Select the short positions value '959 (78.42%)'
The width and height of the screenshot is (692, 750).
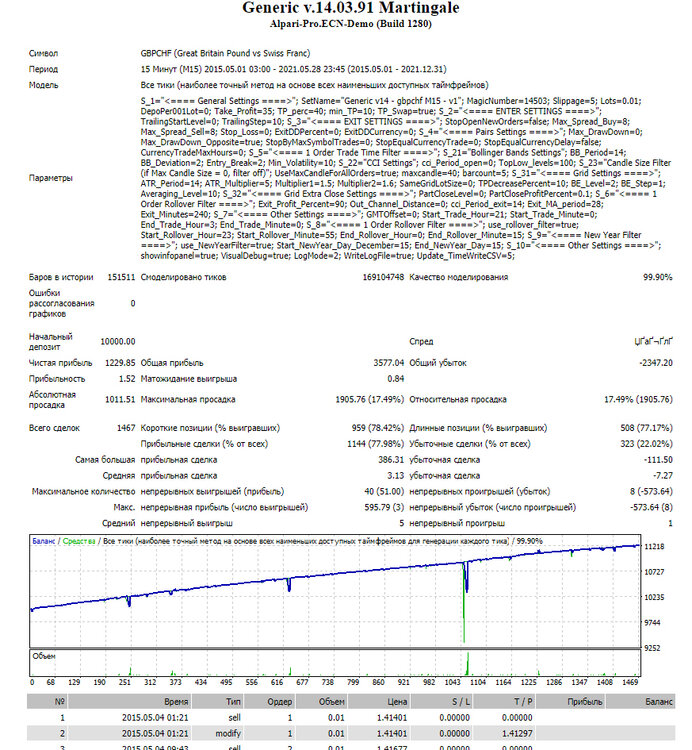pos(378,428)
